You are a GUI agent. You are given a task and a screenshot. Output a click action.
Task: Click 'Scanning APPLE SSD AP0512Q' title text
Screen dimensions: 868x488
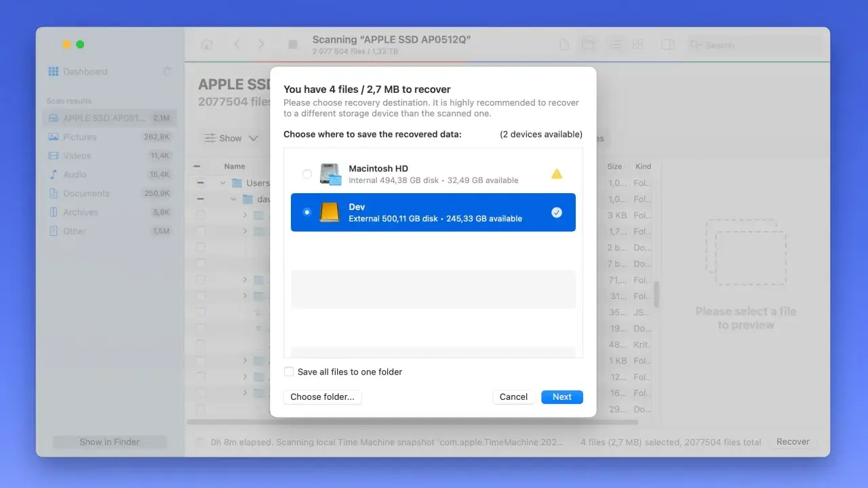click(391, 40)
